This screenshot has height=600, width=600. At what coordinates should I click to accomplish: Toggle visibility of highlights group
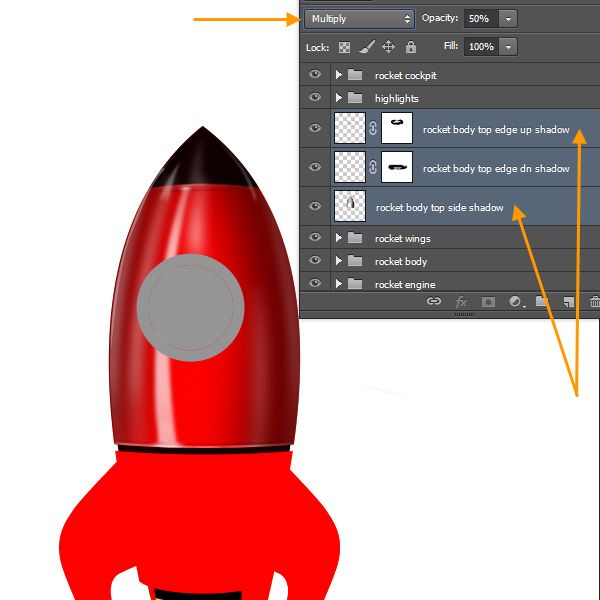pos(315,98)
